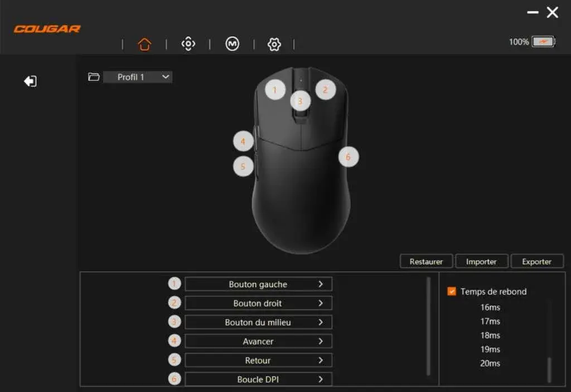Open the Home tab with the orange house icon
The image size is (571, 392).
pyautogui.click(x=144, y=44)
